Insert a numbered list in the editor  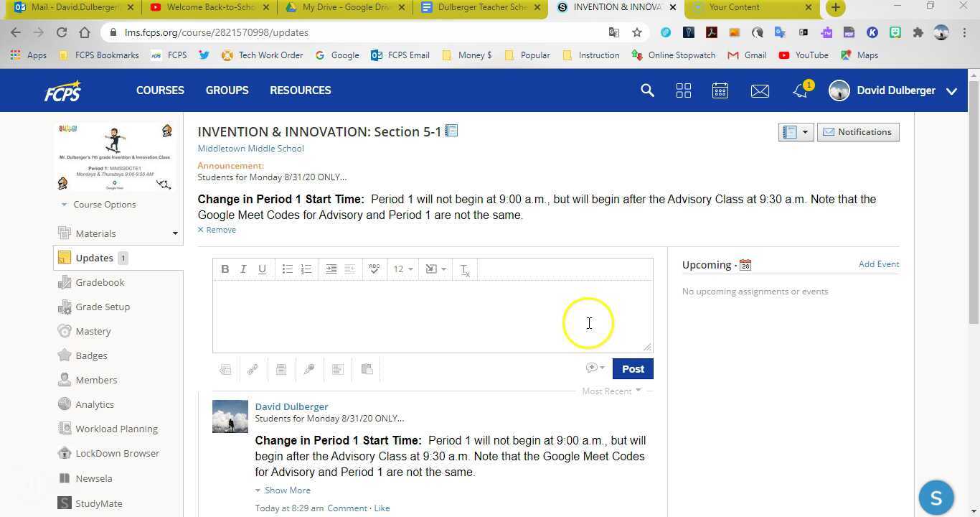pyautogui.click(x=306, y=269)
